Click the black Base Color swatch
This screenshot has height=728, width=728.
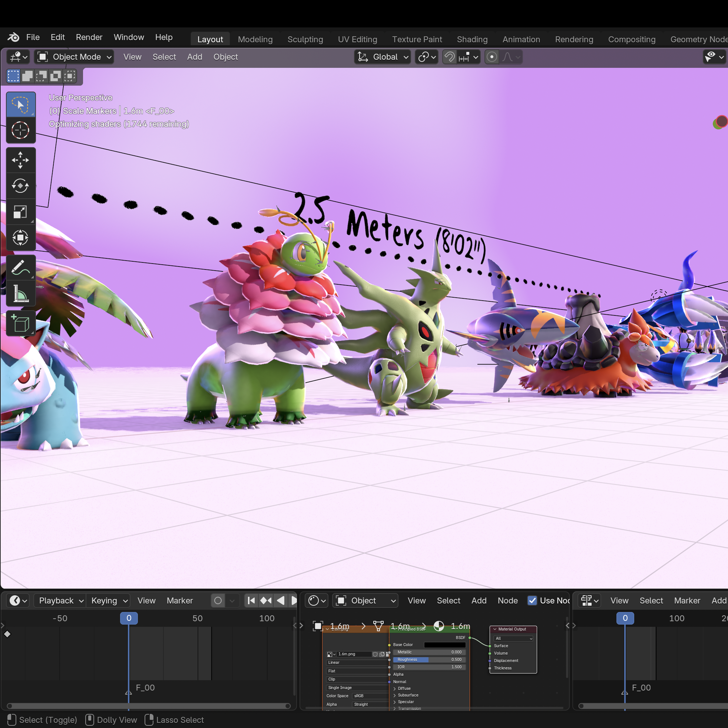tap(445, 645)
